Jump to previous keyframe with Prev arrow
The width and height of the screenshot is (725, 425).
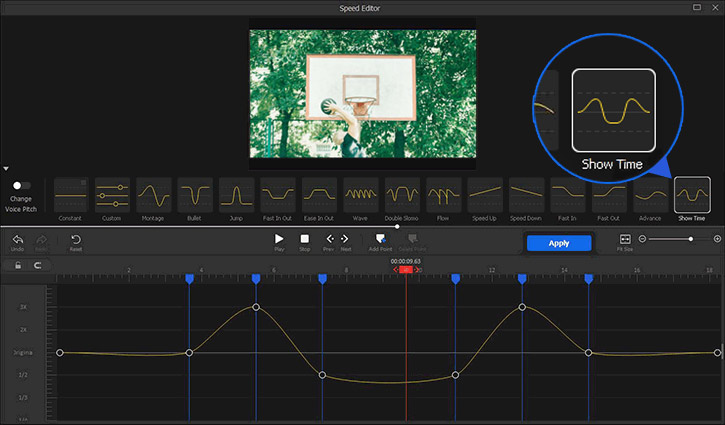330,238
